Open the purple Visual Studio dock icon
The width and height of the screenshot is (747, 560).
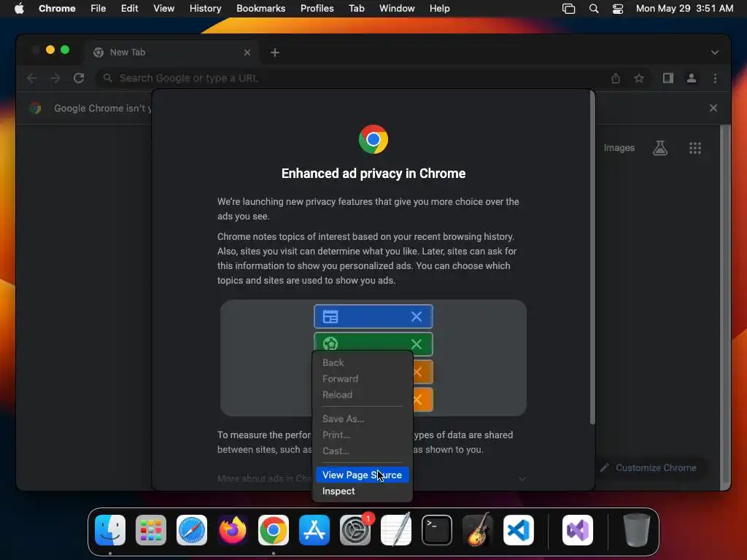pyautogui.click(x=578, y=530)
